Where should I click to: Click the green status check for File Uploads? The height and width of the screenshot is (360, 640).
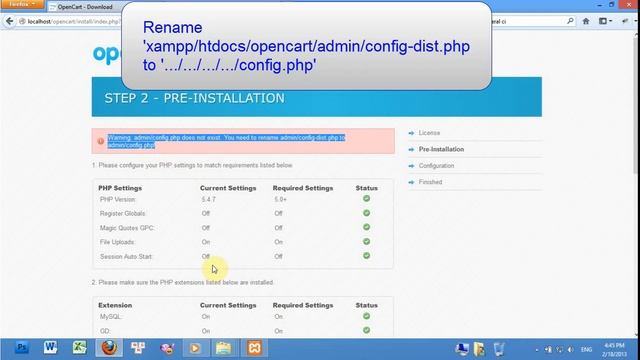coord(367,242)
